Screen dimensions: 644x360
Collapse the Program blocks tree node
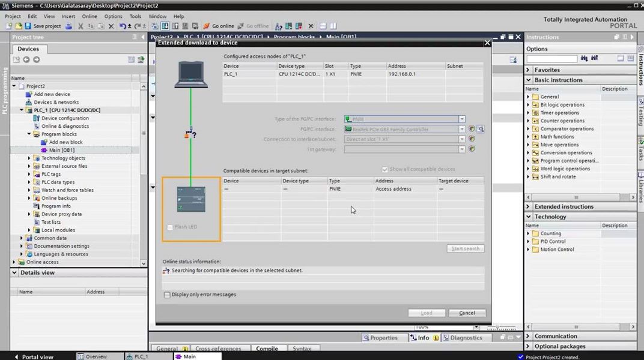click(x=29, y=134)
